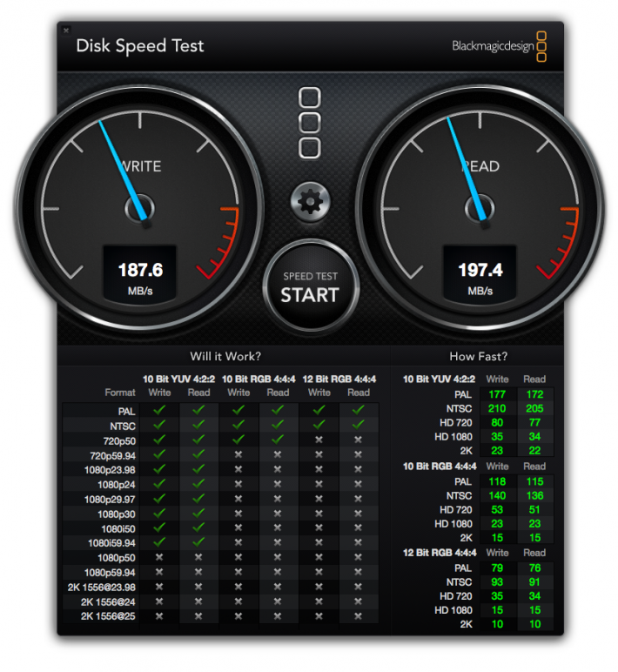
Task: Click the 79 value for PAL 12 Bit RGB write
Action: pos(497,568)
